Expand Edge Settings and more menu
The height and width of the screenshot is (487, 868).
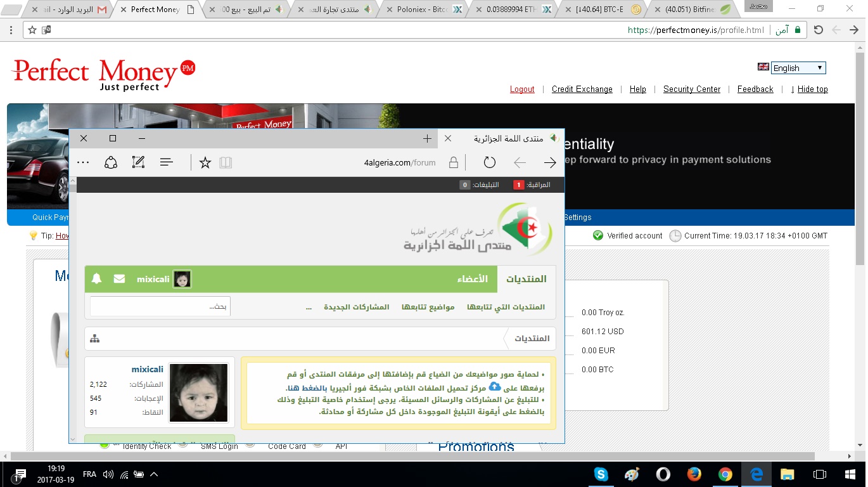(x=83, y=163)
